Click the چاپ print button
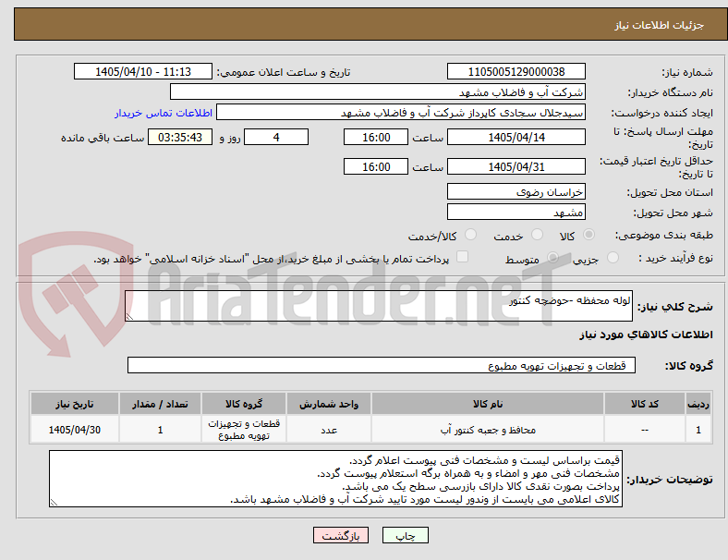The width and height of the screenshot is (728, 560). 406,535
